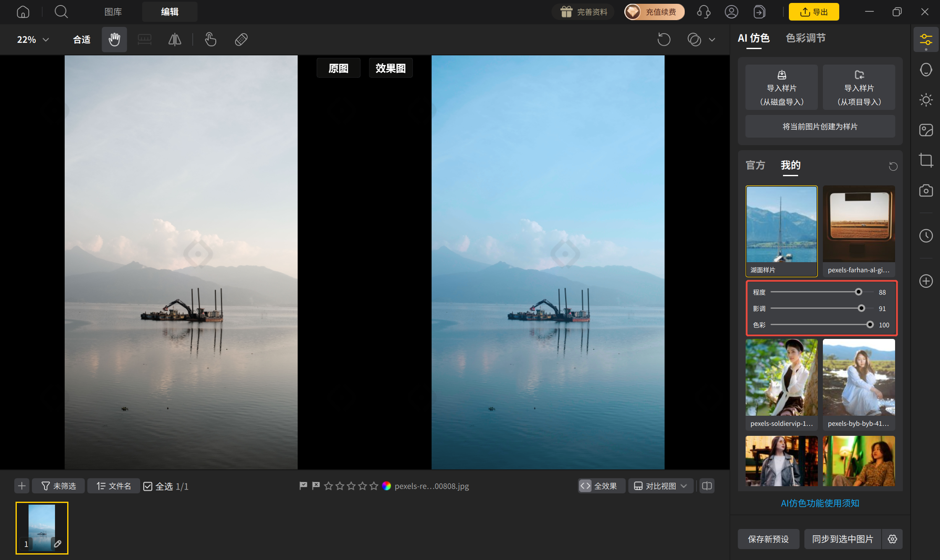This screenshot has width=940, height=560.
Task: Click the flip mirror tool icon
Action: tap(175, 39)
